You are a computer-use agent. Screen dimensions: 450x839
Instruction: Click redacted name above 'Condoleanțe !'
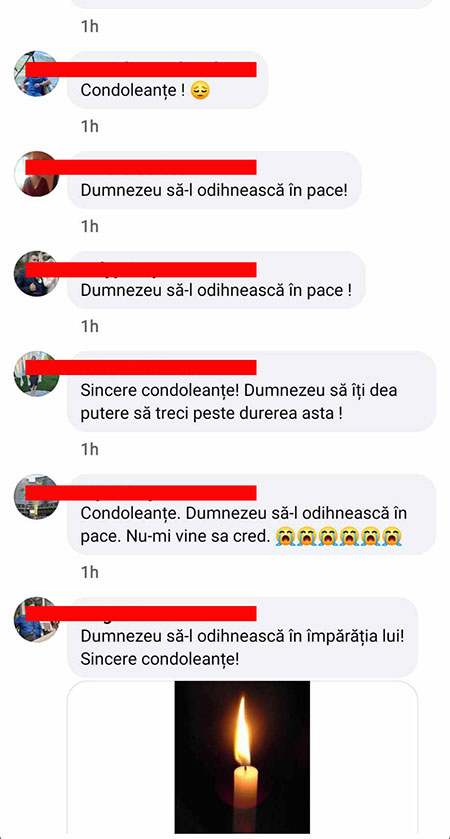point(141,70)
